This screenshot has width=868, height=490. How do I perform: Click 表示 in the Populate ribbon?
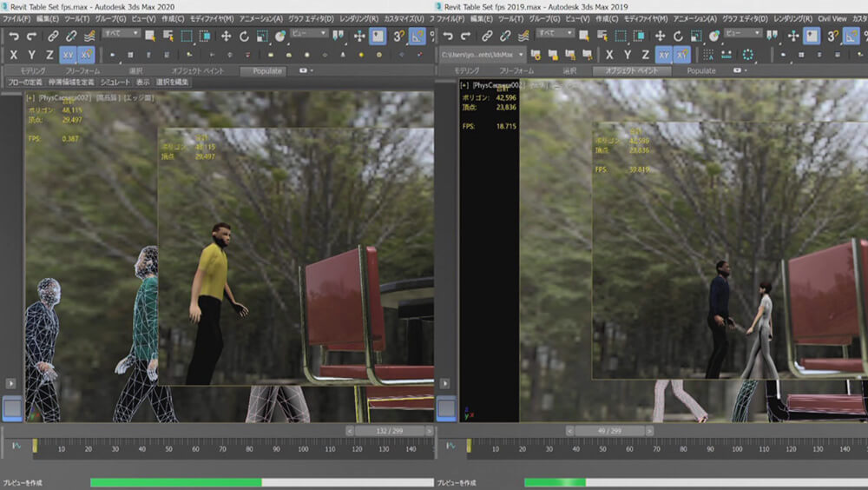pyautogui.click(x=143, y=82)
